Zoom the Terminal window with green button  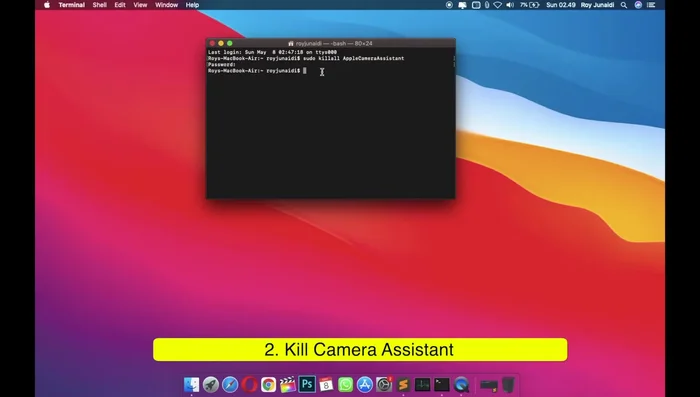pyautogui.click(x=229, y=43)
